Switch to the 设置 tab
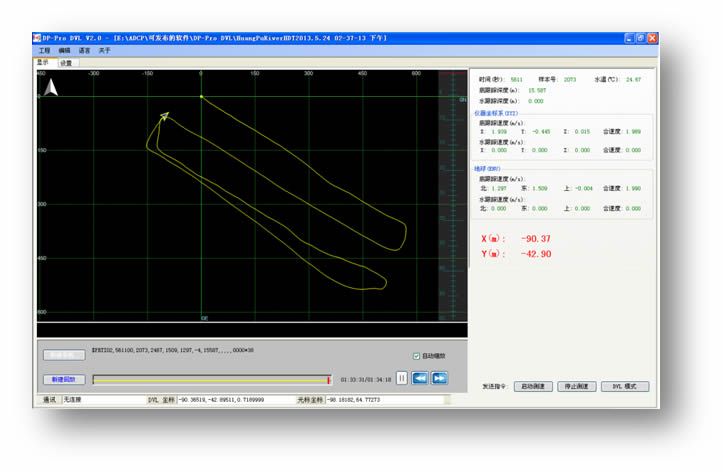 point(67,63)
